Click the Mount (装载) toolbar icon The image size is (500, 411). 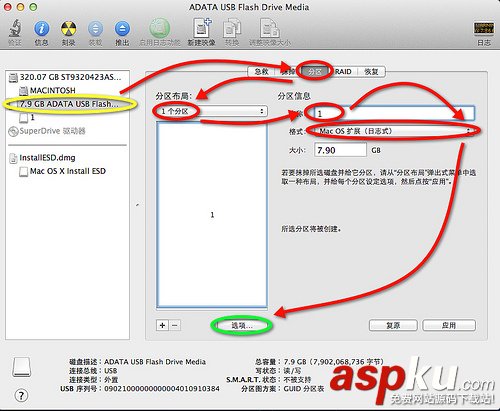95,29
